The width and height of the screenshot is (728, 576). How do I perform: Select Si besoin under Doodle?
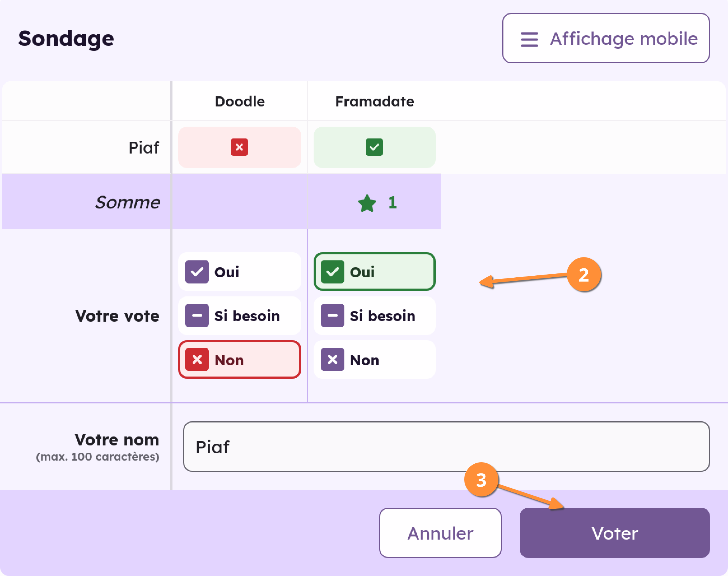point(239,316)
